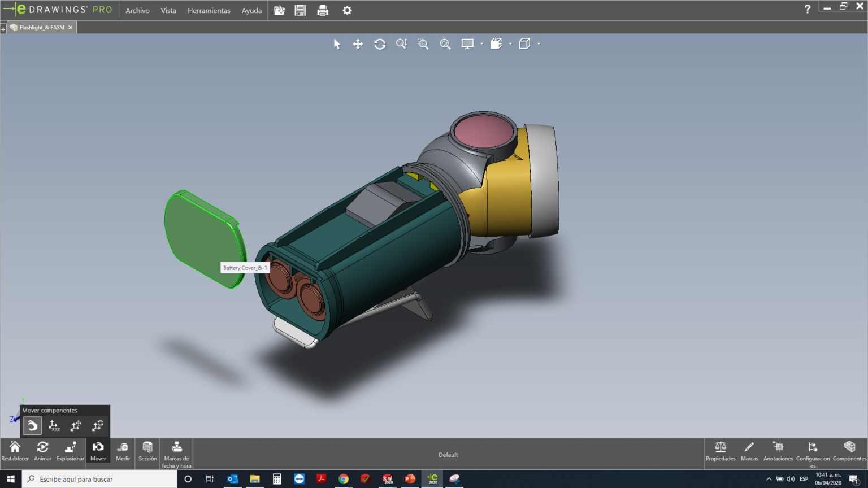Open the exploded view dropdown arrow
The height and width of the screenshot is (488, 868).
pos(510,43)
